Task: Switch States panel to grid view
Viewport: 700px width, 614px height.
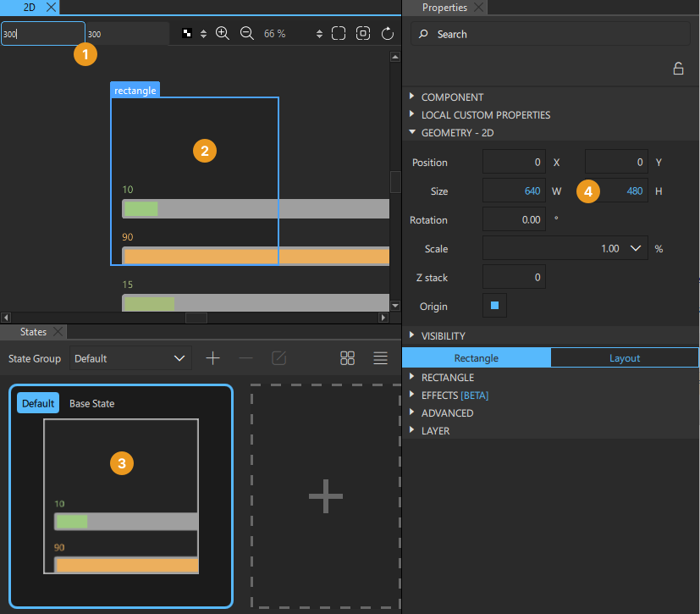Action: [347, 357]
